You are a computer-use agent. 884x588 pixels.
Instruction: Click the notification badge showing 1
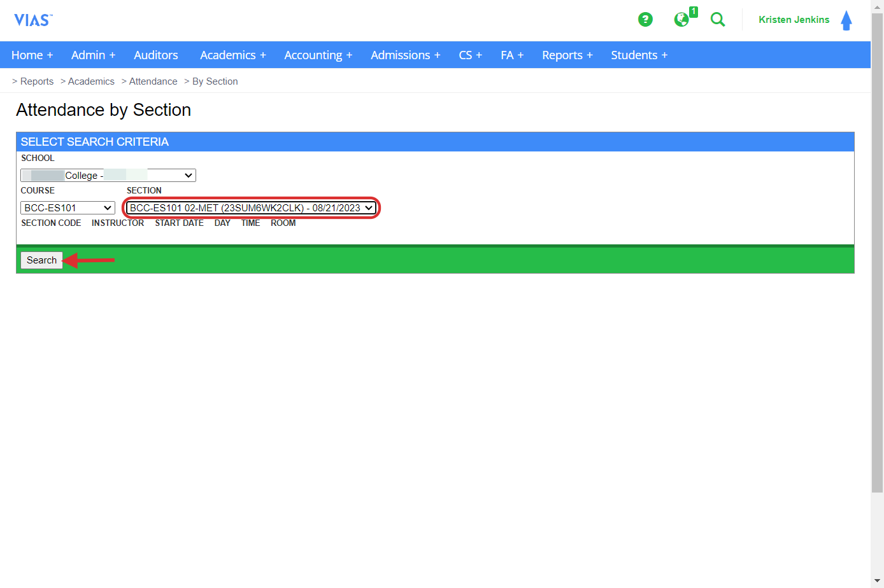[x=694, y=11]
